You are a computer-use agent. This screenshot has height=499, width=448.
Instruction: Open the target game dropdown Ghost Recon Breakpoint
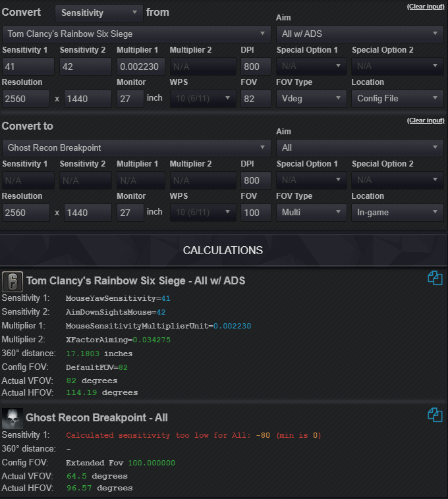tap(136, 148)
